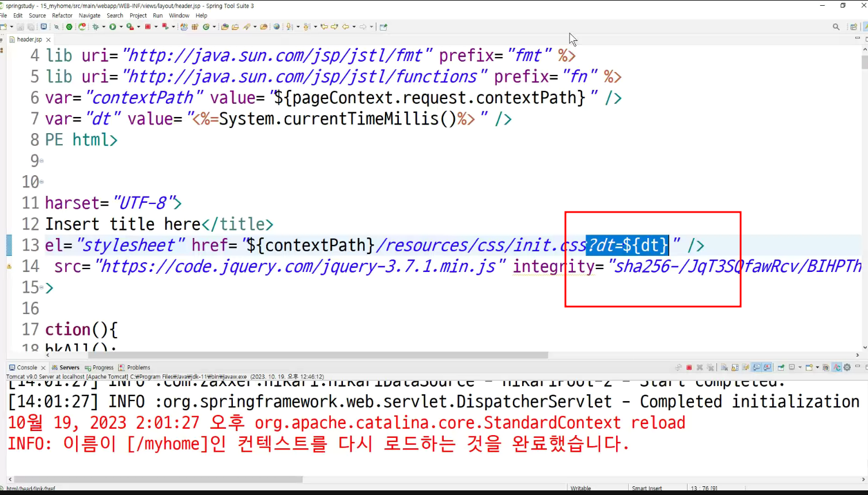Open the Run configurations dropdown arrow
The image size is (868, 495).
coord(121,27)
